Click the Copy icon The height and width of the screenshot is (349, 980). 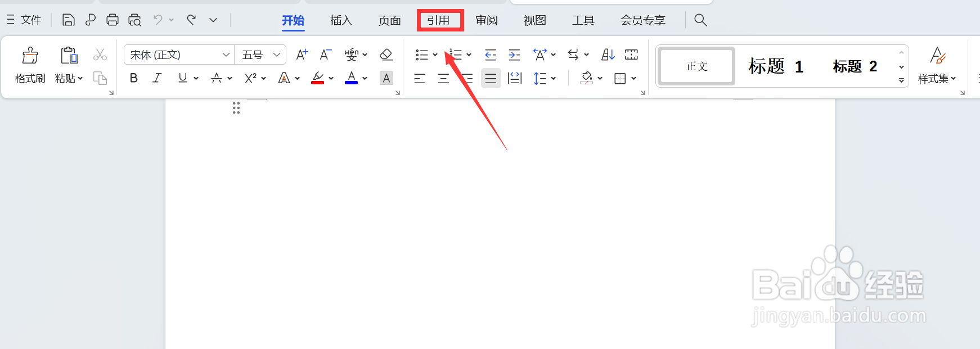click(100, 78)
